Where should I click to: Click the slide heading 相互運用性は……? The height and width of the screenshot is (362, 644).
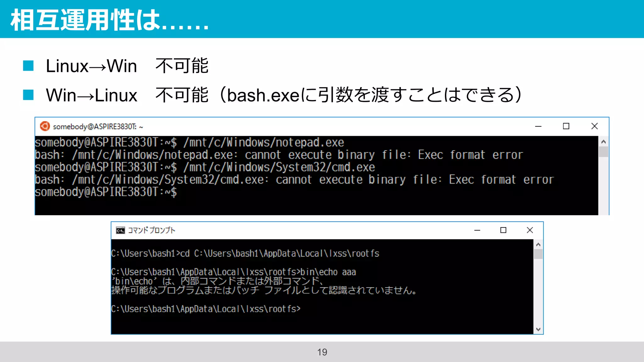tap(110, 20)
